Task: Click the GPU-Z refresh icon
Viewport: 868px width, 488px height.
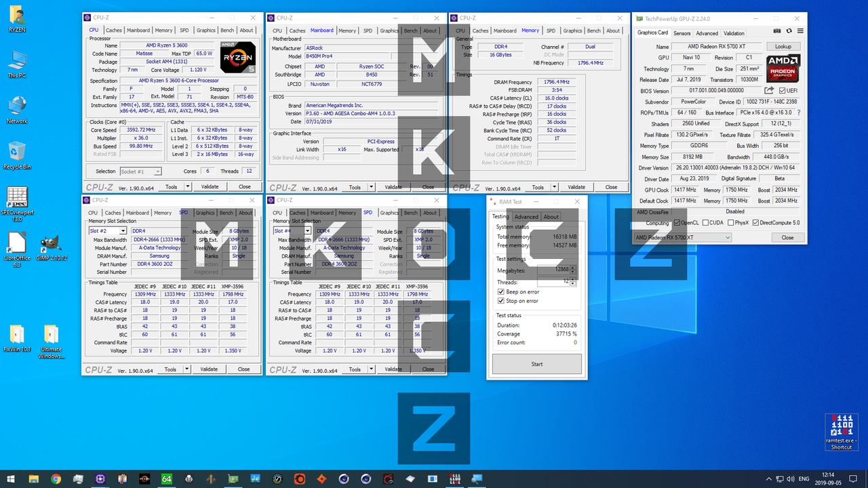Action: [x=789, y=30]
